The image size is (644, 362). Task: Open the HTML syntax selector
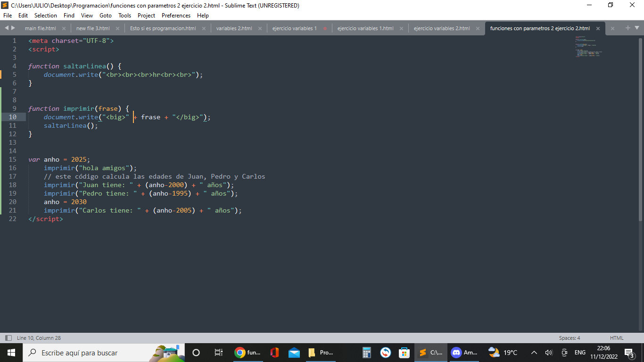click(617, 338)
